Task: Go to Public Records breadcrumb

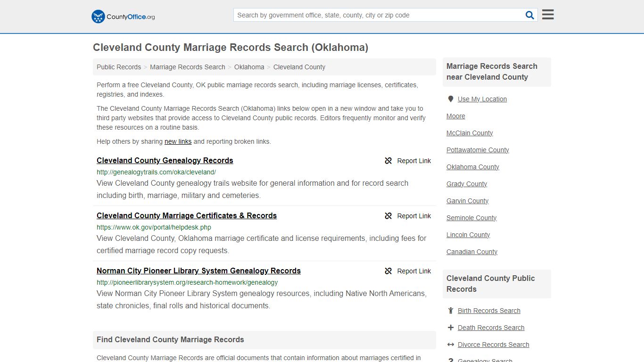Action: 119,67
